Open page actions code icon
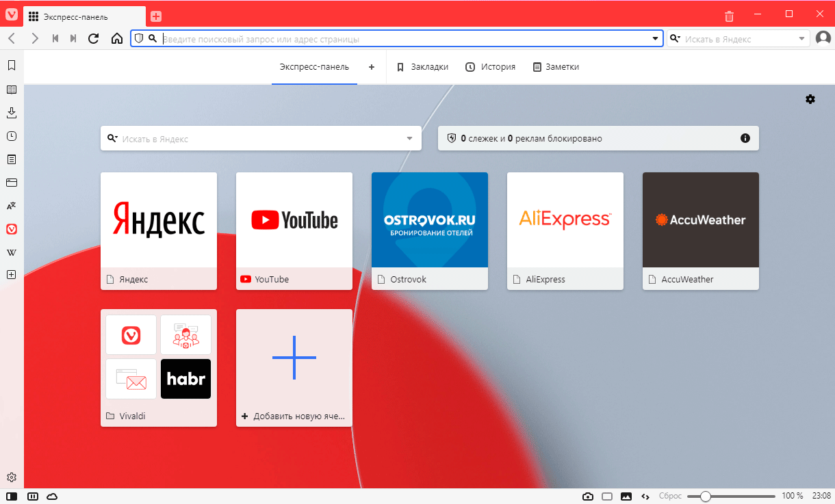835x504 pixels. (645, 496)
